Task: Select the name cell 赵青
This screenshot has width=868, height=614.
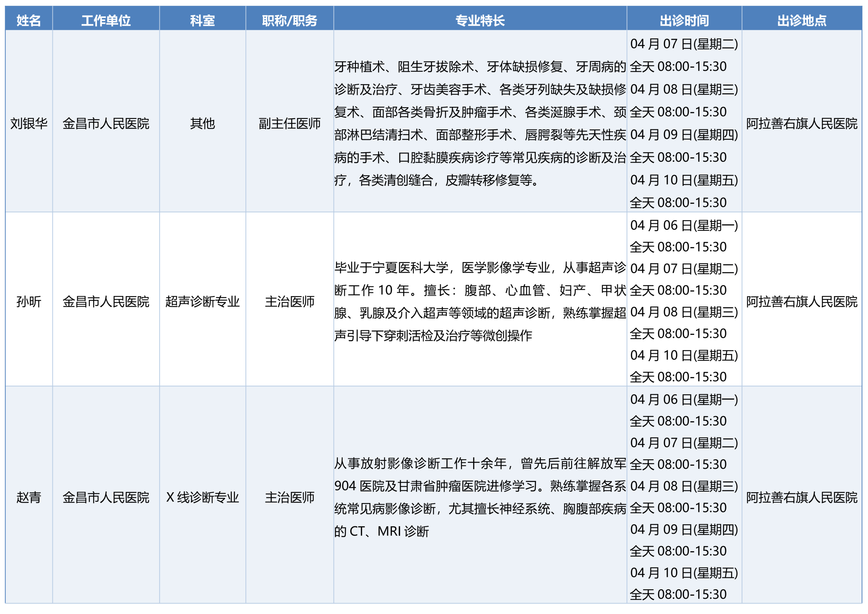Action: (29, 497)
